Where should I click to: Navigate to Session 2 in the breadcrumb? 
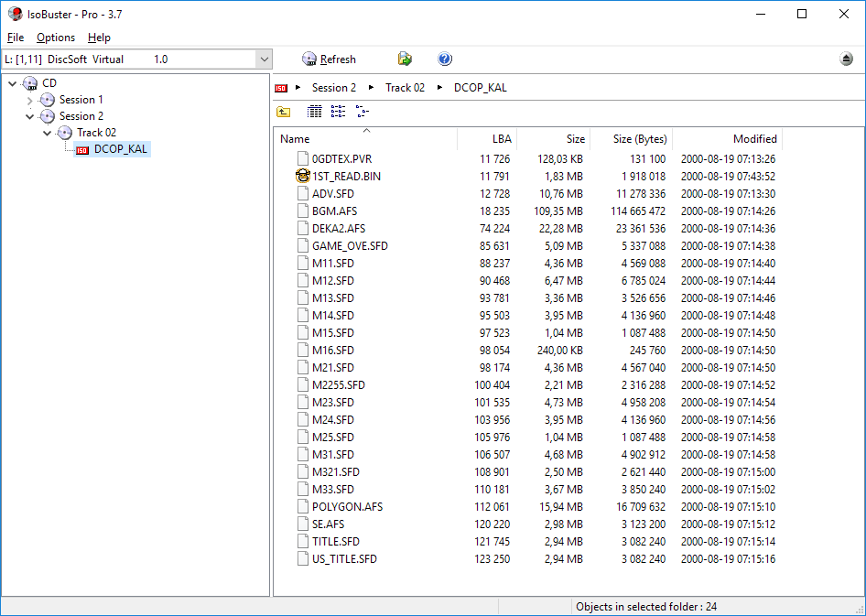334,88
